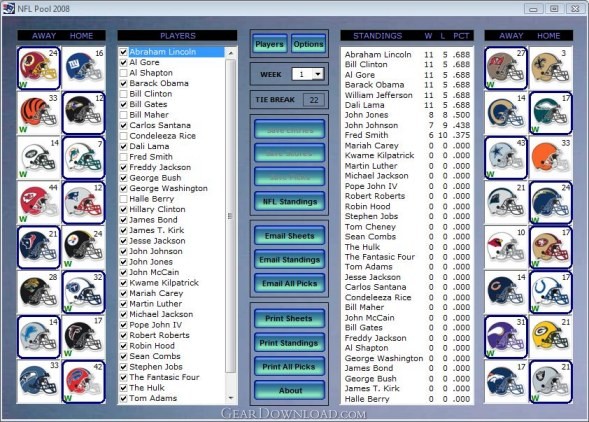Screen dimensions: 589x422
Task: Enable the Bill Maher checkbox
Action: click(123, 115)
